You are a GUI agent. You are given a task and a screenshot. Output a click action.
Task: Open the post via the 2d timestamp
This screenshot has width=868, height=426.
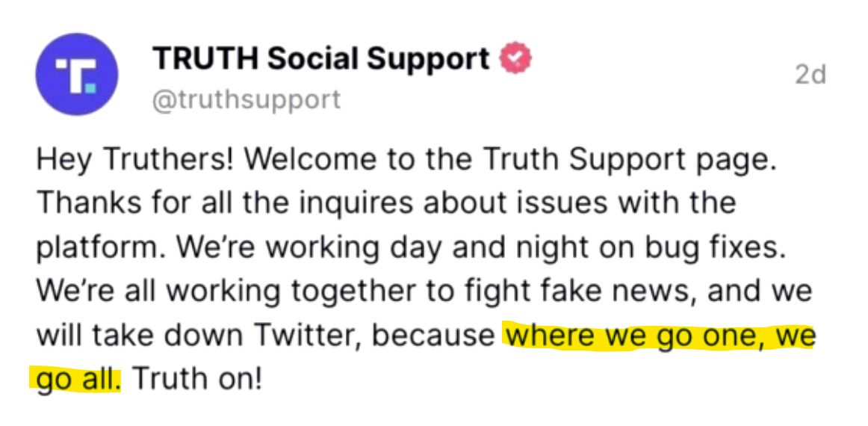coord(810,75)
